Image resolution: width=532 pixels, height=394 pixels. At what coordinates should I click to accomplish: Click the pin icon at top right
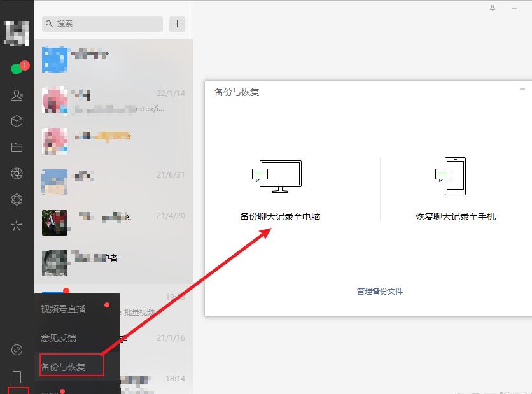point(492,9)
